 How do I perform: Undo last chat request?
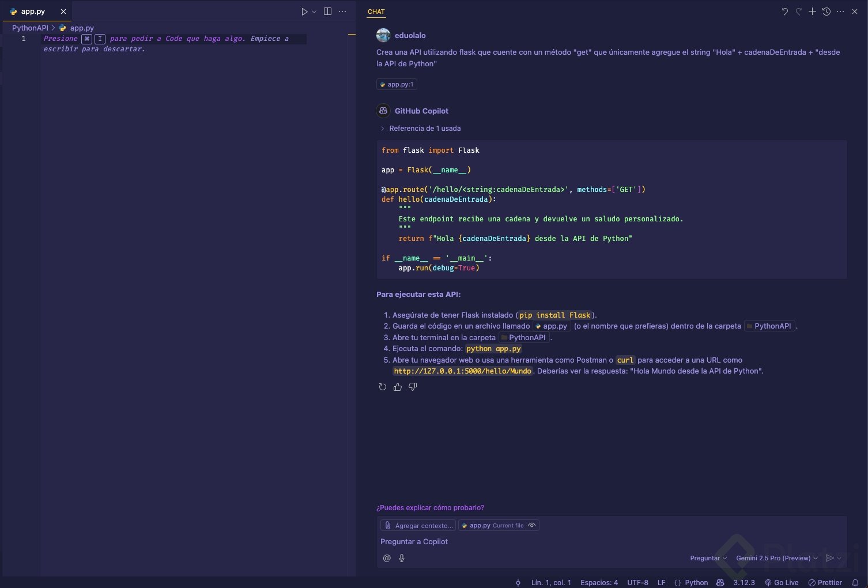pyautogui.click(x=784, y=12)
